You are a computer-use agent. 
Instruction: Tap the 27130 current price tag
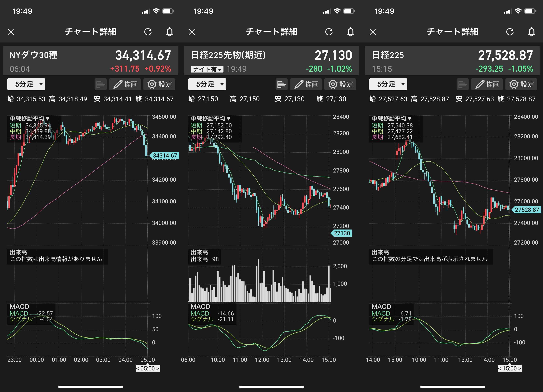coord(342,233)
